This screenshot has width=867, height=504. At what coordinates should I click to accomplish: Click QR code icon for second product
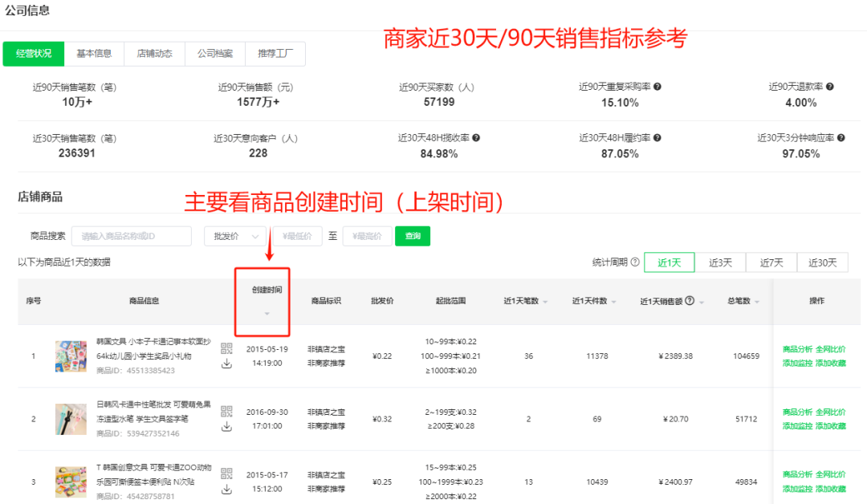[226, 411]
